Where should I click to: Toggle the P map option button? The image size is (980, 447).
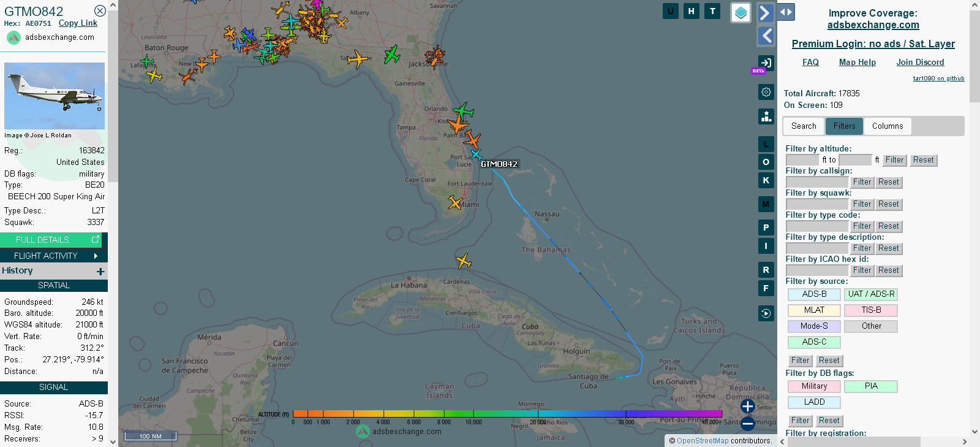point(766,227)
